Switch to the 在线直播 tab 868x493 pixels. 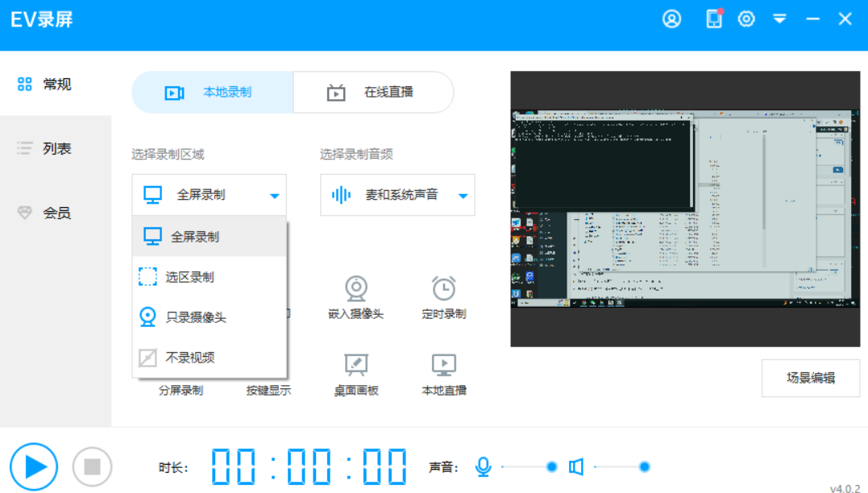click(x=373, y=92)
